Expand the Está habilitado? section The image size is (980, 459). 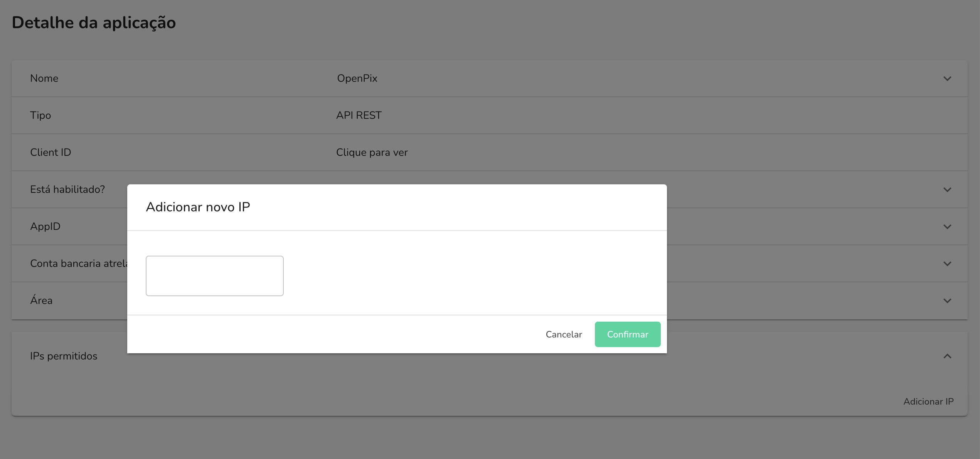(x=947, y=189)
